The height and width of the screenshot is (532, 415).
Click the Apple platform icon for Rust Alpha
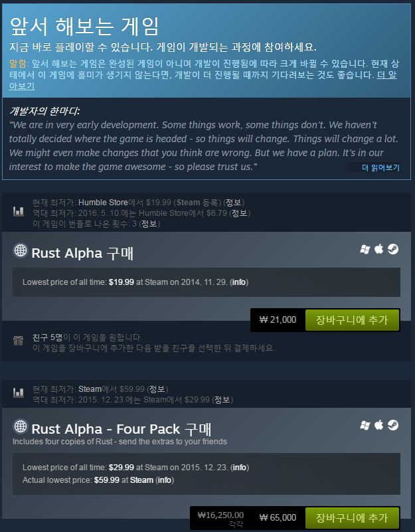[x=378, y=249]
